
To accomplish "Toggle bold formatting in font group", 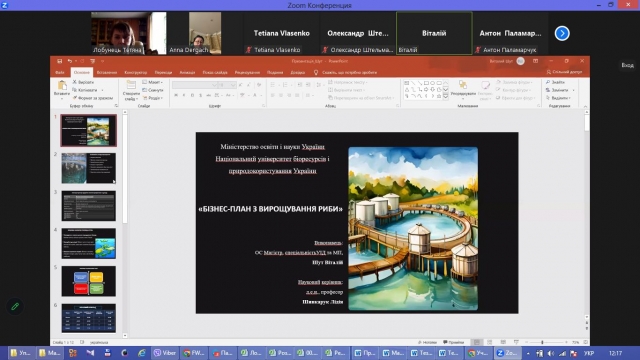I will point(176,95).
